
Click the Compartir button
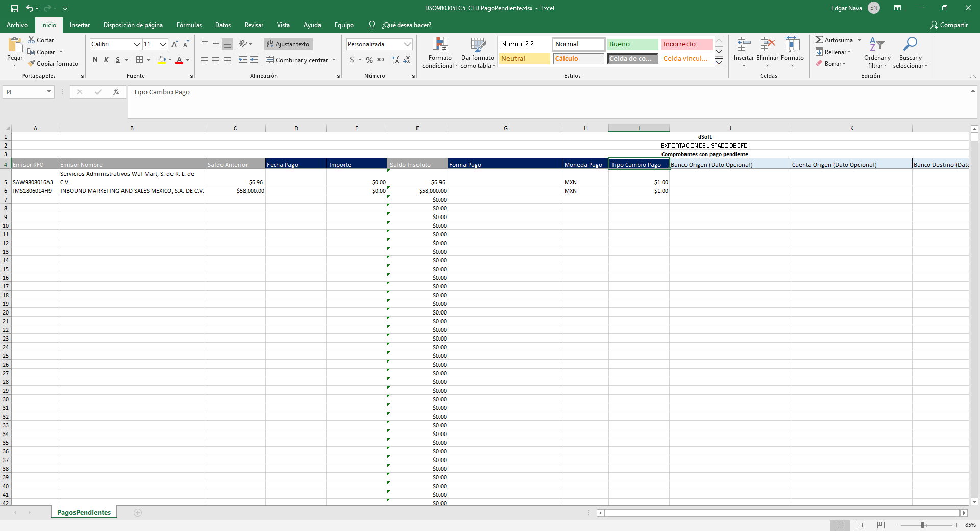[x=949, y=25]
